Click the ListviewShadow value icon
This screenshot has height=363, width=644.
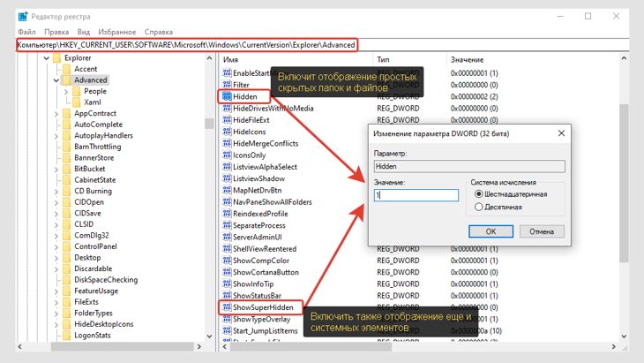tap(227, 178)
